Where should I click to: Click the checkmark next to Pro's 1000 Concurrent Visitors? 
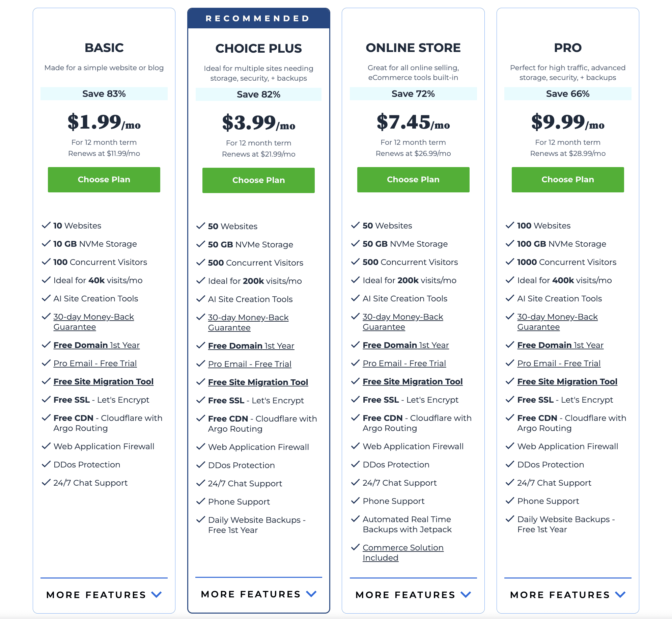[x=510, y=262]
